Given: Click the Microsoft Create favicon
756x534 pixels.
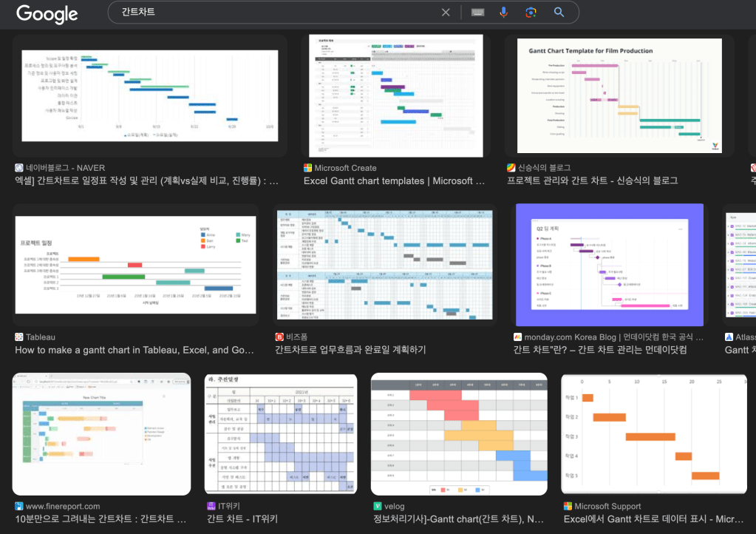Looking at the screenshot, I should [308, 168].
